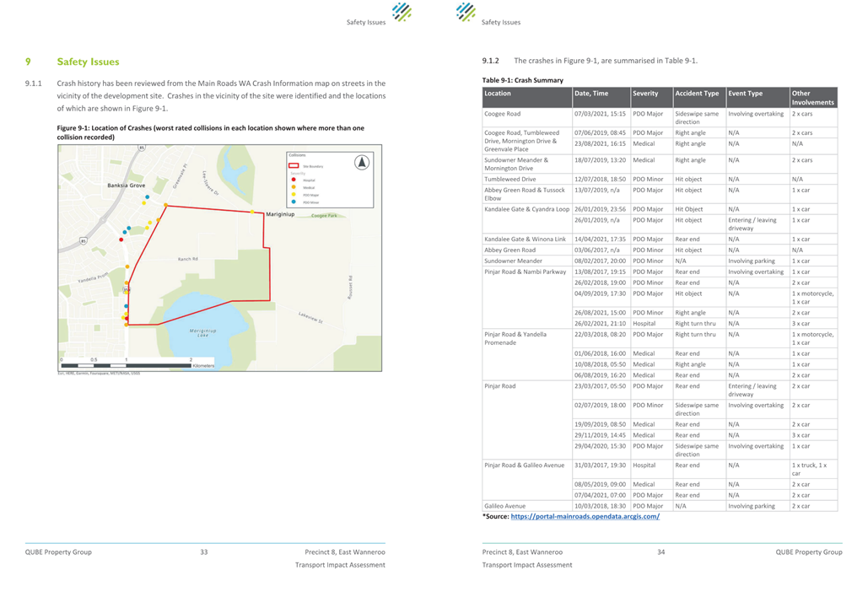Click 'Kandalee Gate & Winona Link' location cell
Screen dimensions: 868x592
click(527, 239)
